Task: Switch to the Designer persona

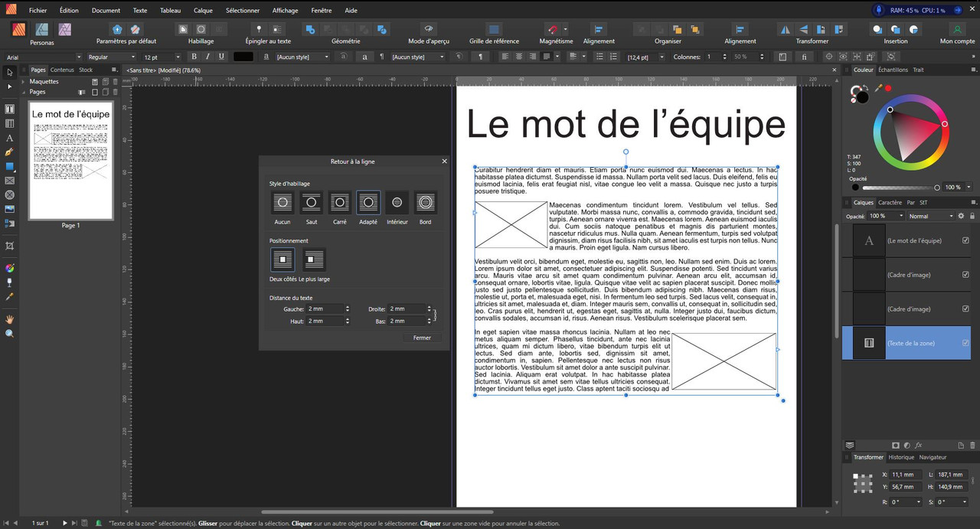Action: [x=43, y=29]
